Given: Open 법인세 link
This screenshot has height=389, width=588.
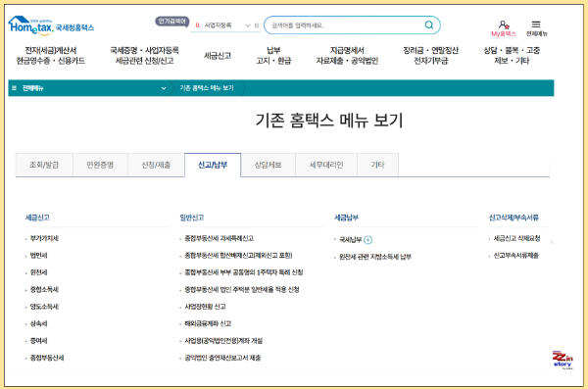Looking at the screenshot, I should 38,256.
